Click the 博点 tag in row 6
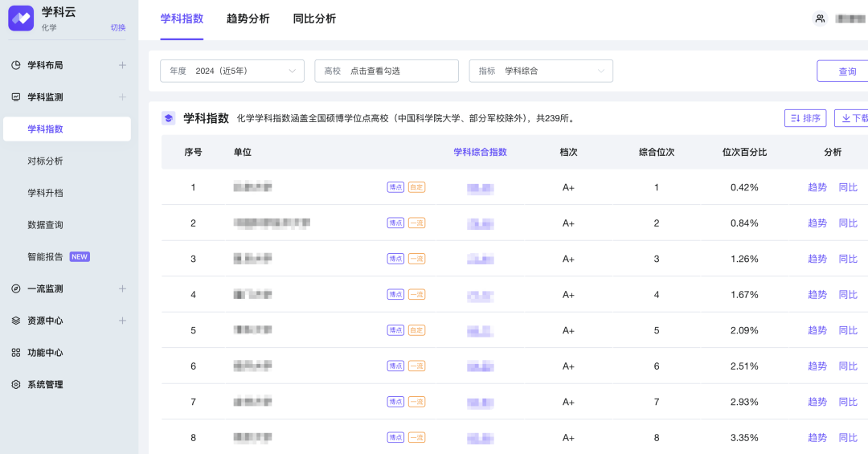The image size is (868, 454). point(395,366)
